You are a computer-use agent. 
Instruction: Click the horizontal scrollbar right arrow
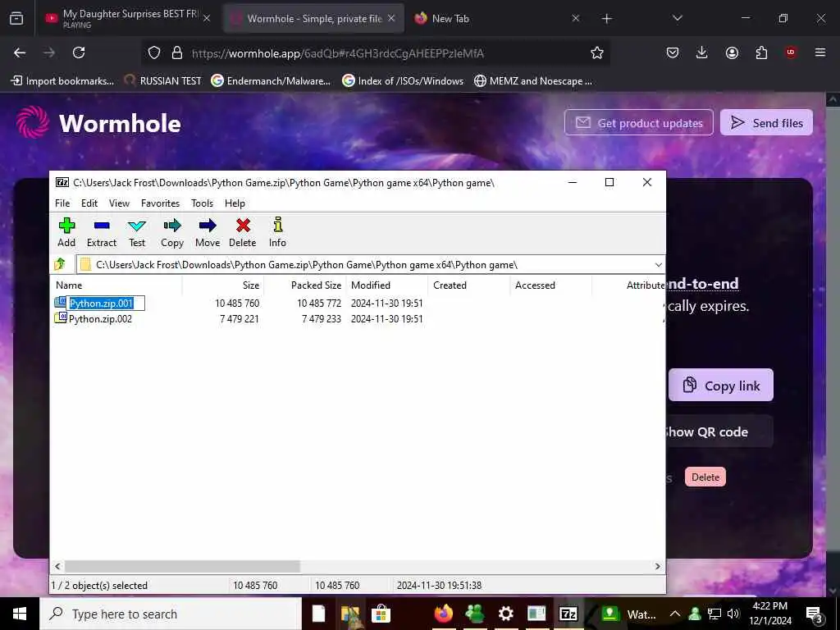657,566
